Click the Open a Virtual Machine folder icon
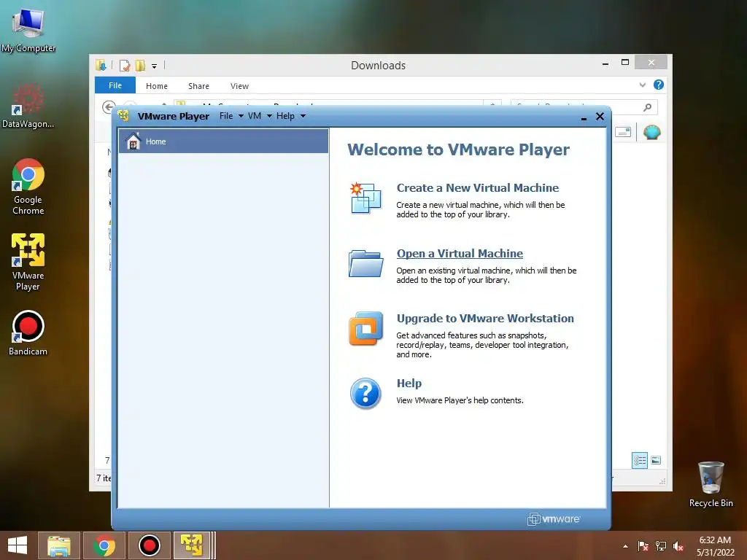 pos(365,262)
